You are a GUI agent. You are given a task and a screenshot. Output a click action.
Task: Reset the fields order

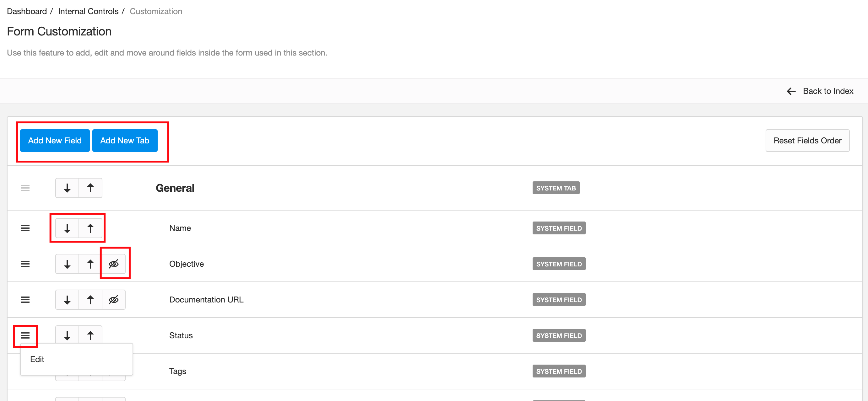807,141
